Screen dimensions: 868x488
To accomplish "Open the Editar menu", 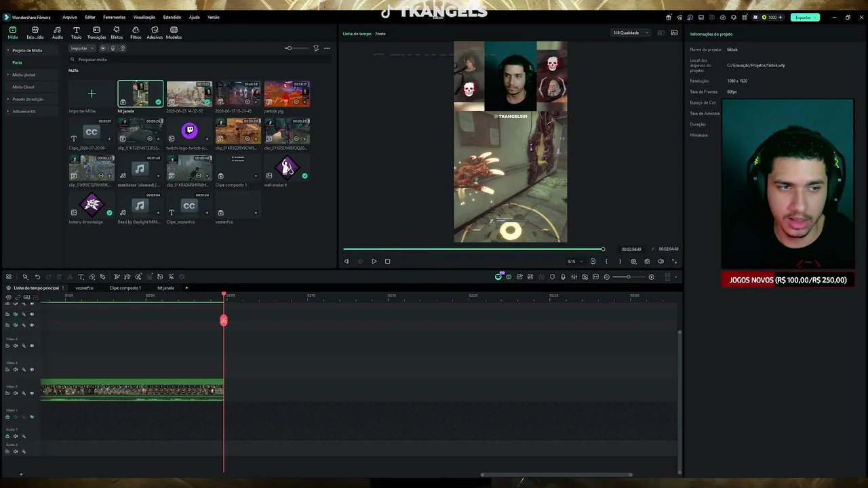I will [x=90, y=17].
